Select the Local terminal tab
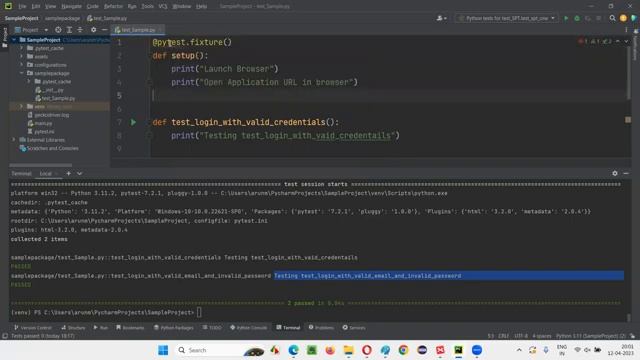 (45, 173)
